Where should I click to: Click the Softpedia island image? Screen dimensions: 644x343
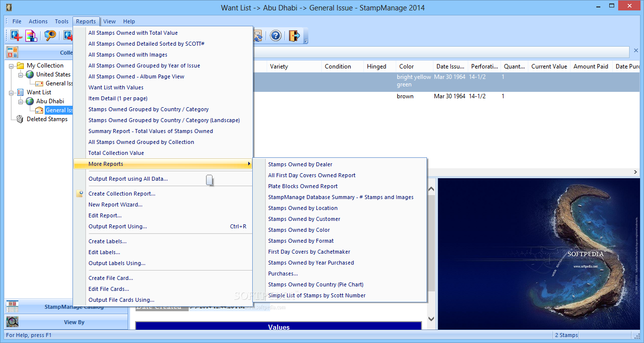click(538, 254)
